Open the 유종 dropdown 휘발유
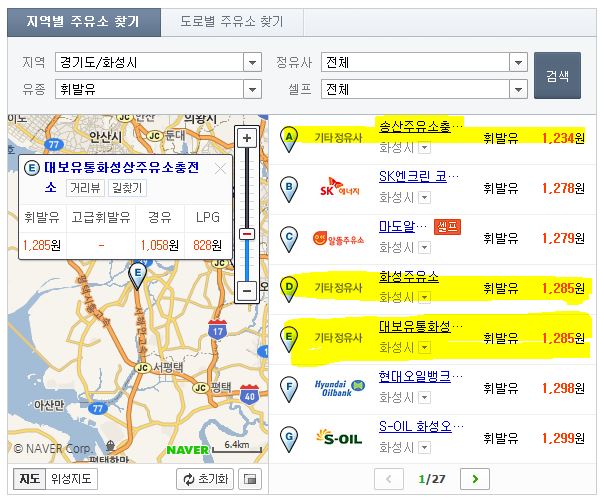Screen dimensions: 604x500 [158, 89]
